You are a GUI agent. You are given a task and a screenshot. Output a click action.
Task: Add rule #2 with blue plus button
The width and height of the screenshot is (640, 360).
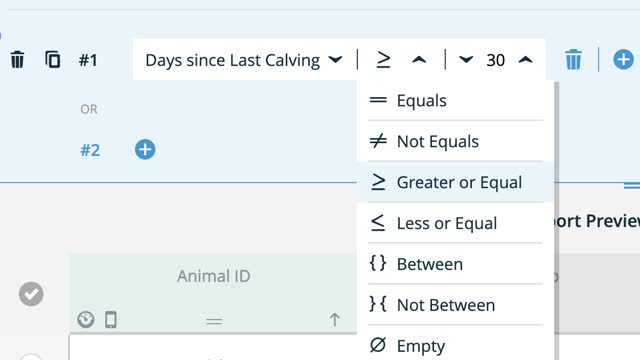145,149
